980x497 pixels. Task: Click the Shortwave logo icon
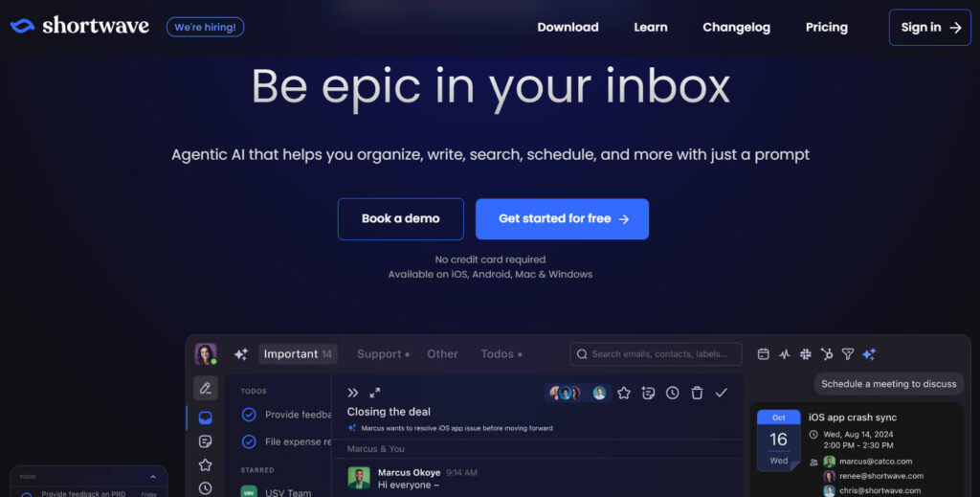coord(23,26)
